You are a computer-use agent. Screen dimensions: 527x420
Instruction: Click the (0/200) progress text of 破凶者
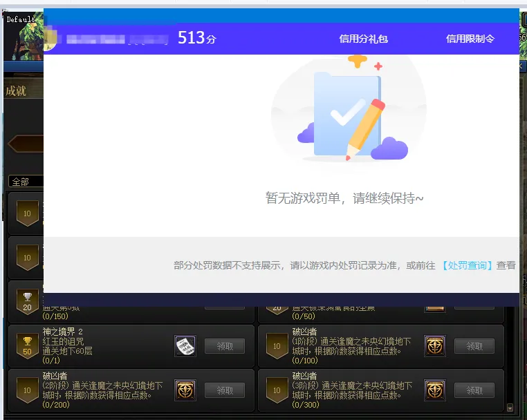click(56, 405)
